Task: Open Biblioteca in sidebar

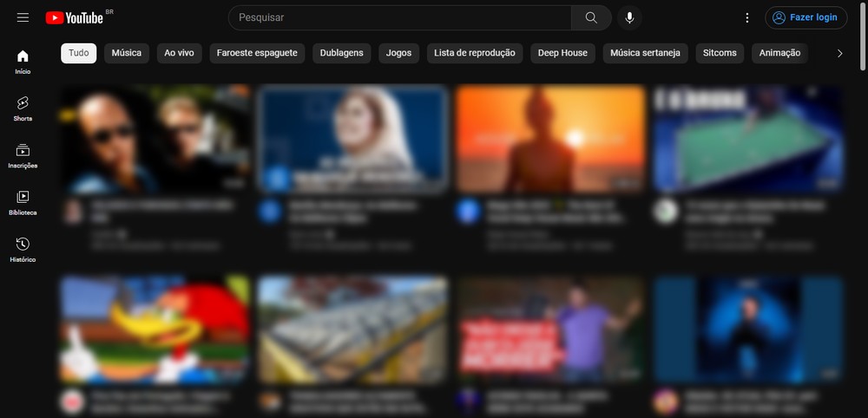Action: pos(23,203)
